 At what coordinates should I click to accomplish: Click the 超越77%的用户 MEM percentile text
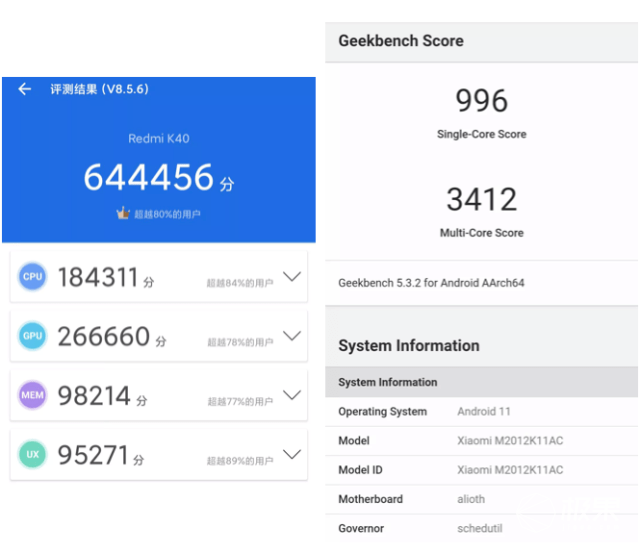click(x=240, y=402)
